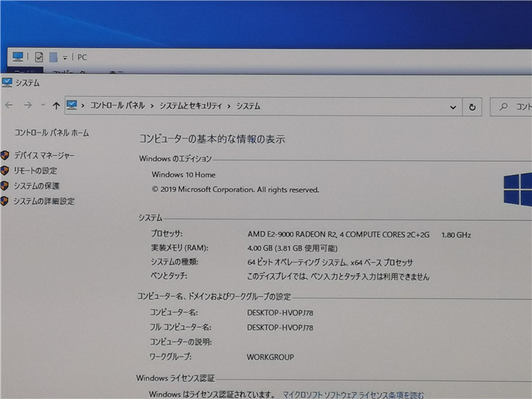Click the search magnifier icon

[503, 107]
